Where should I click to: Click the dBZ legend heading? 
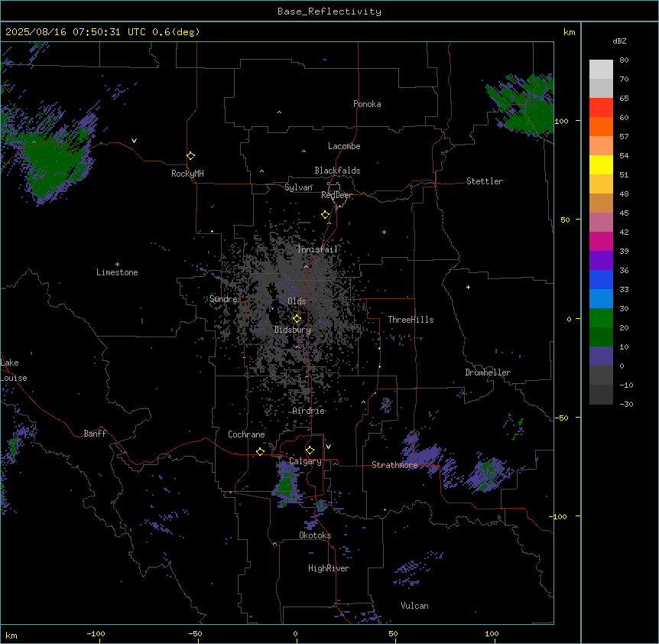tap(619, 41)
